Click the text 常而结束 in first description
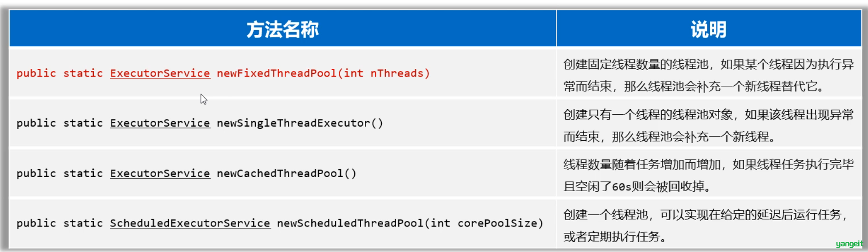The image size is (868, 252). tap(587, 87)
